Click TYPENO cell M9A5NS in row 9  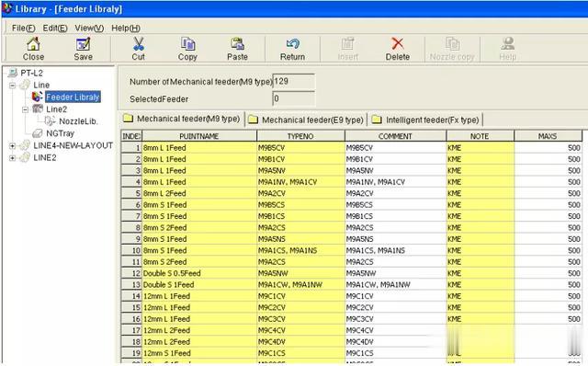coord(300,239)
